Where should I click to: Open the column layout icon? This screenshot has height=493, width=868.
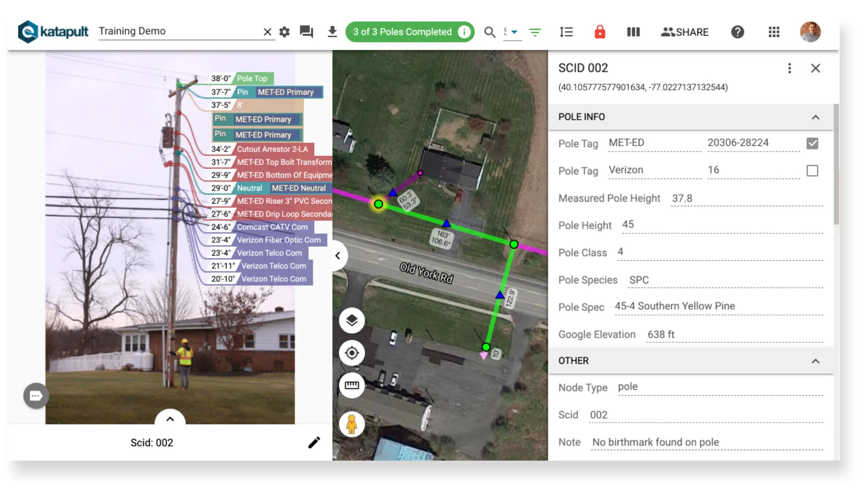pyautogui.click(x=633, y=32)
